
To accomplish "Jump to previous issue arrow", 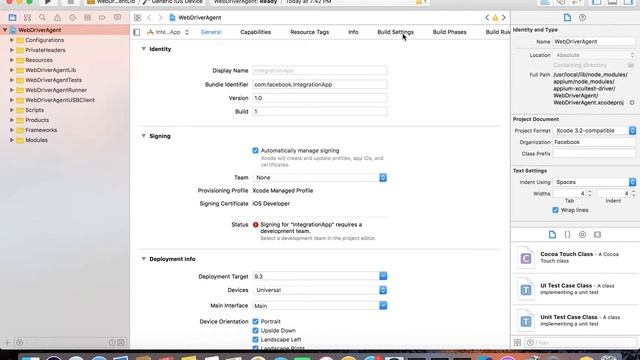I will click(x=487, y=18).
